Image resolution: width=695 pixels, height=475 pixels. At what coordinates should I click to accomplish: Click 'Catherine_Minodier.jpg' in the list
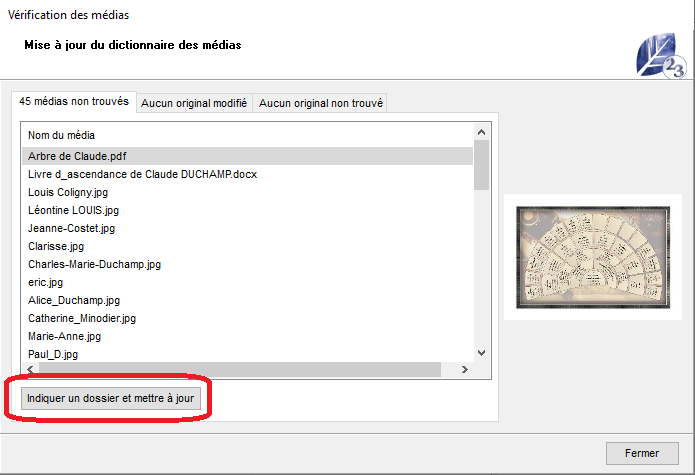point(82,318)
